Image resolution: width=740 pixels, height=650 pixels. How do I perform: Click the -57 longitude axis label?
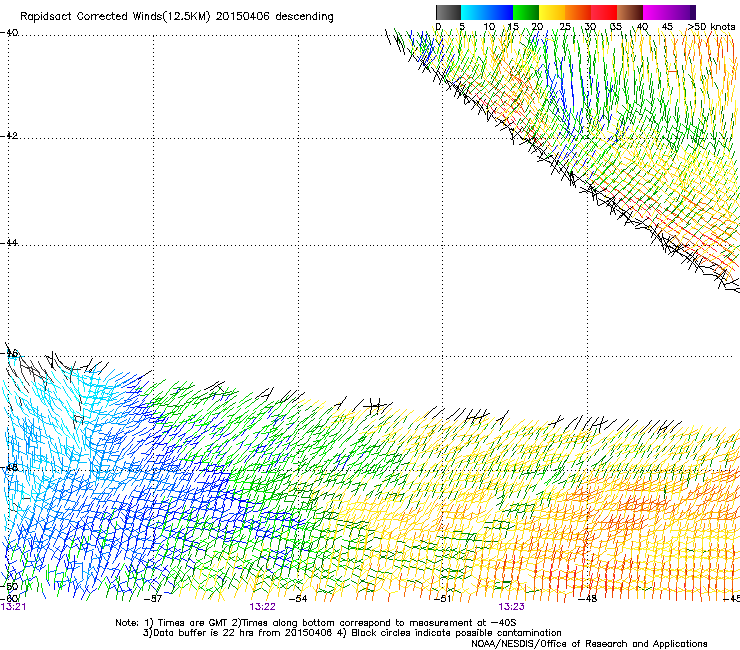tap(152, 599)
